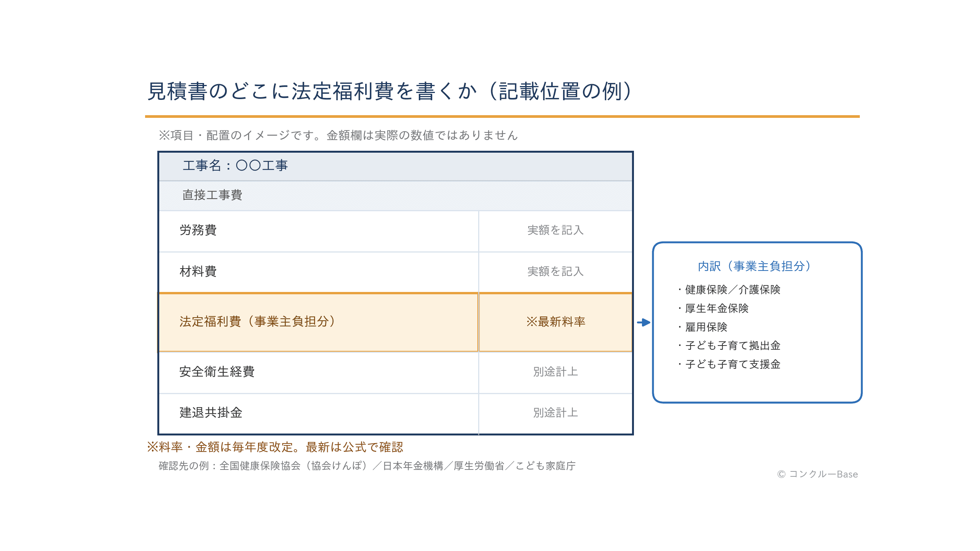This screenshot has height=551, width=980.
Task: Select the 安全衛生経費 cell
Action: [x=318, y=372]
